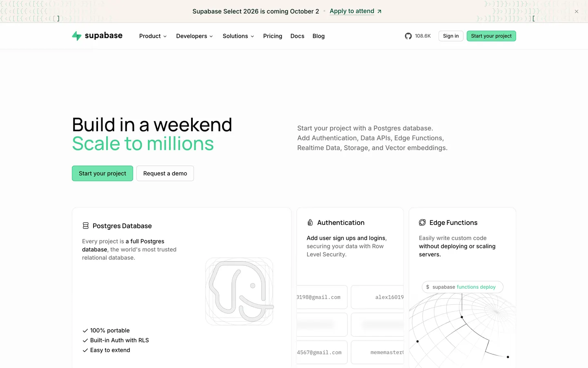Click the arrow icon beside Apply to attend
Image resolution: width=588 pixels, height=368 pixels.
click(x=379, y=11)
